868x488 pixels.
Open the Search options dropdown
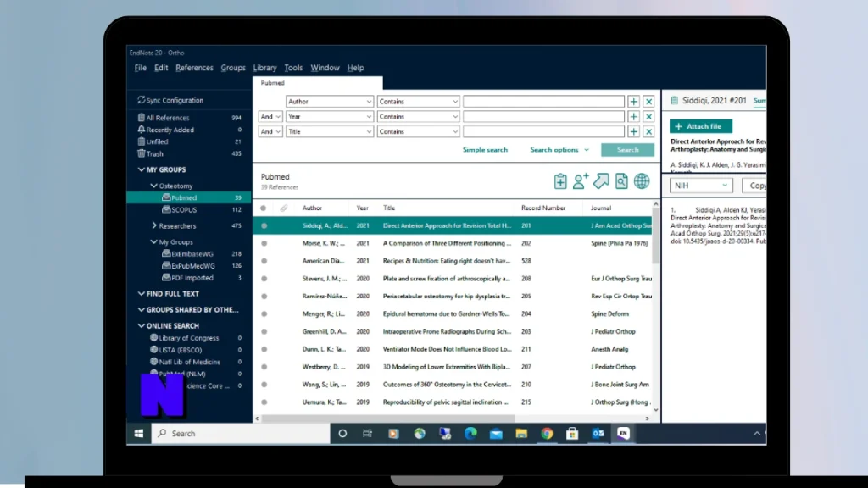coord(559,150)
